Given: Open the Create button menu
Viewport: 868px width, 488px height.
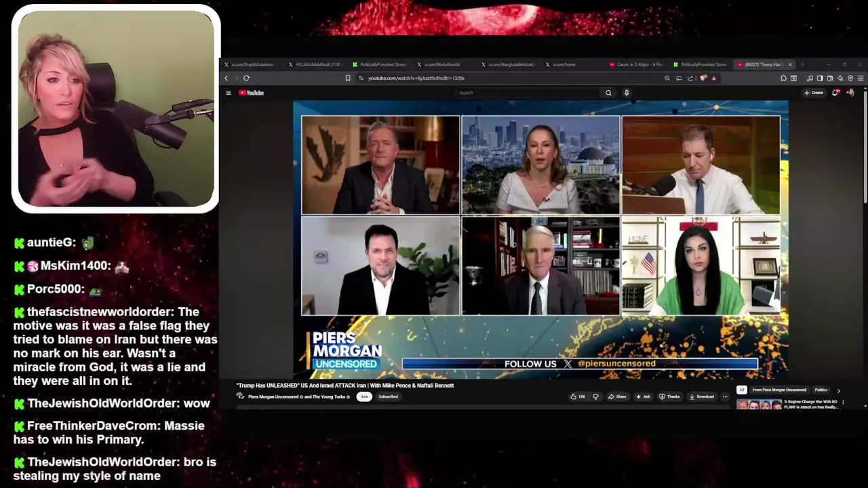Looking at the screenshot, I should coord(814,93).
